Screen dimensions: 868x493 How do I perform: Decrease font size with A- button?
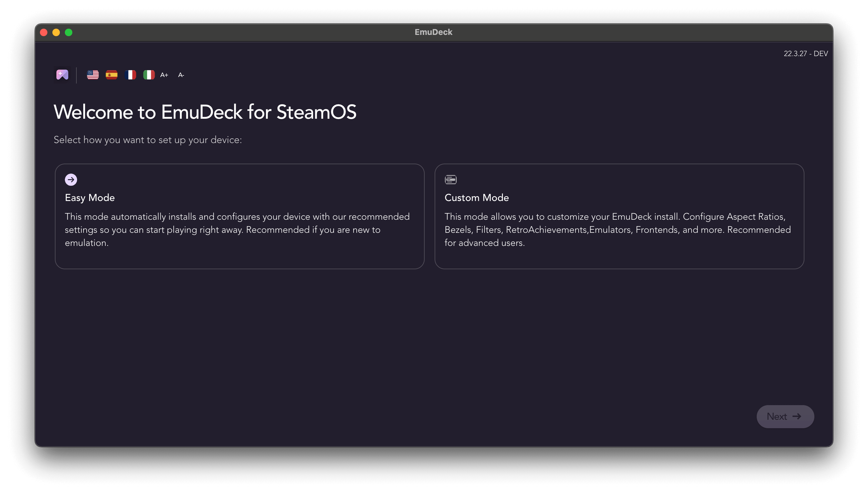coord(181,74)
